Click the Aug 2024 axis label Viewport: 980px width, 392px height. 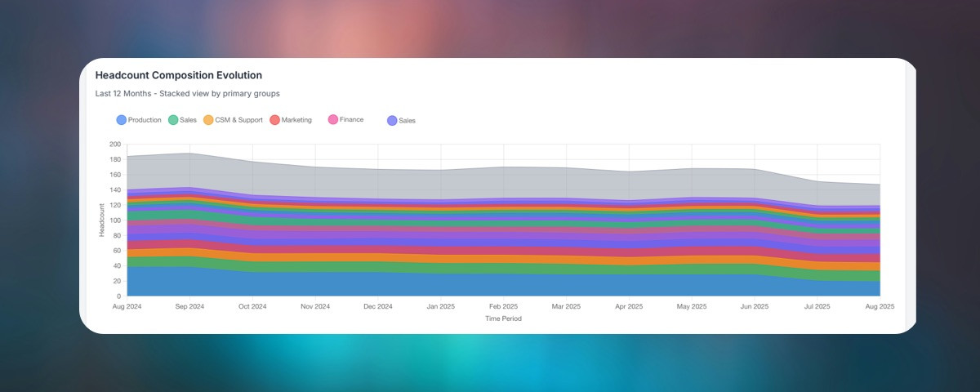coord(127,307)
